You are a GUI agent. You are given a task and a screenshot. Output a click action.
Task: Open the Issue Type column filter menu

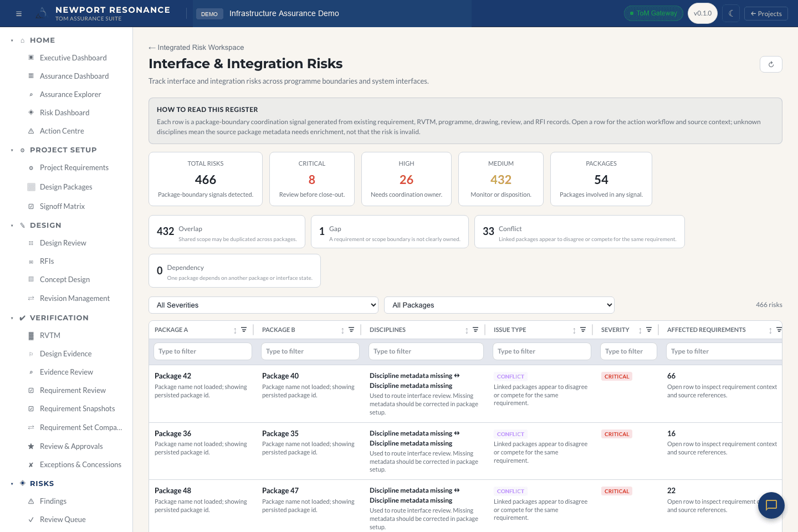pyautogui.click(x=583, y=330)
